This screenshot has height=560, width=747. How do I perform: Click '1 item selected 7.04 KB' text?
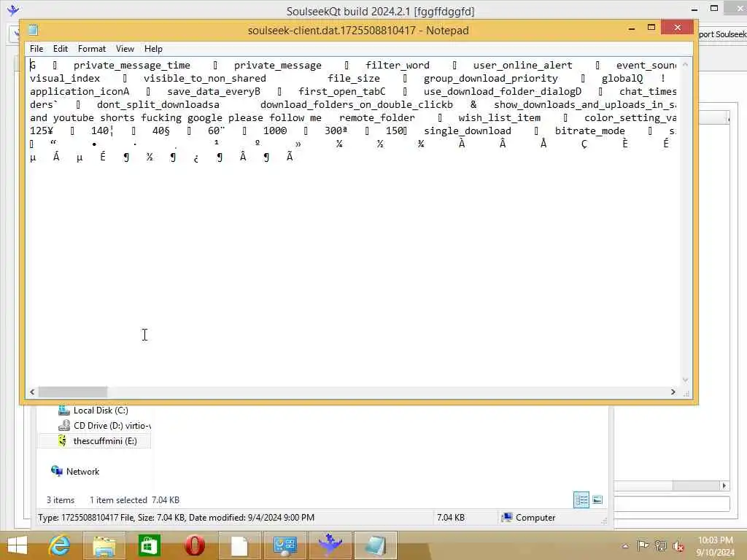coord(134,500)
